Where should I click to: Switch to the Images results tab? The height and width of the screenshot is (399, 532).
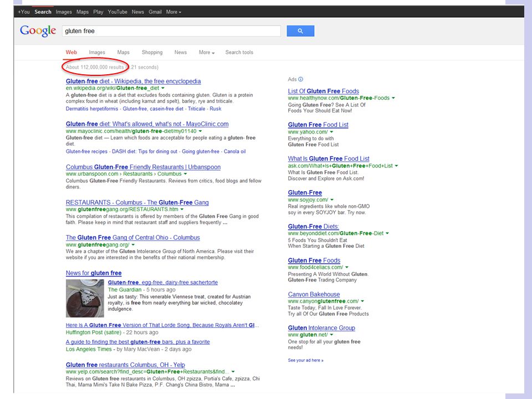(97, 52)
